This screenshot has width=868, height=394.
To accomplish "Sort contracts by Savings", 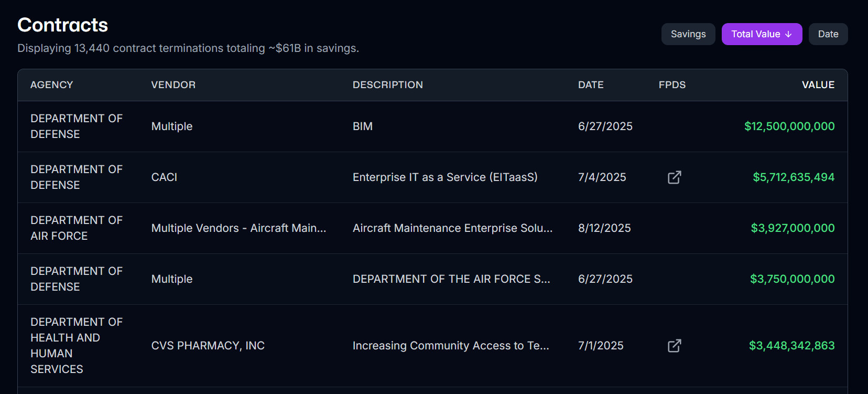I will (688, 34).
